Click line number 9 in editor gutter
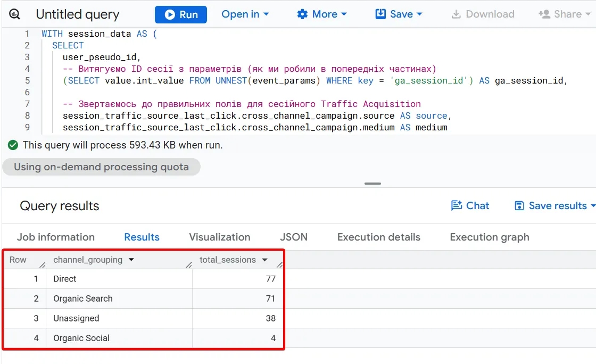This screenshot has height=364, width=596. [27, 127]
